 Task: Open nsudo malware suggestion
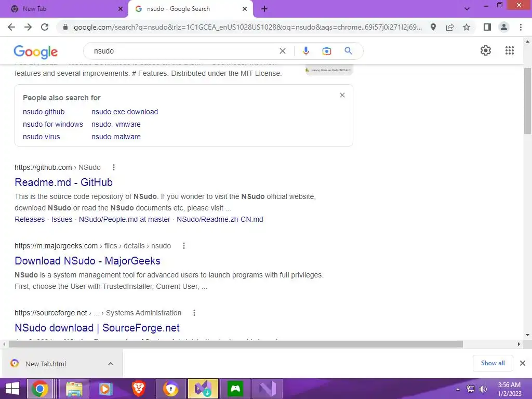116,137
